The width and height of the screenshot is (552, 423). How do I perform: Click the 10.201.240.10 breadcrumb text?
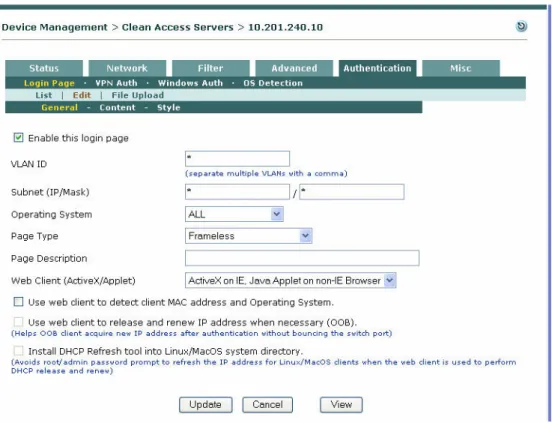[286, 27]
